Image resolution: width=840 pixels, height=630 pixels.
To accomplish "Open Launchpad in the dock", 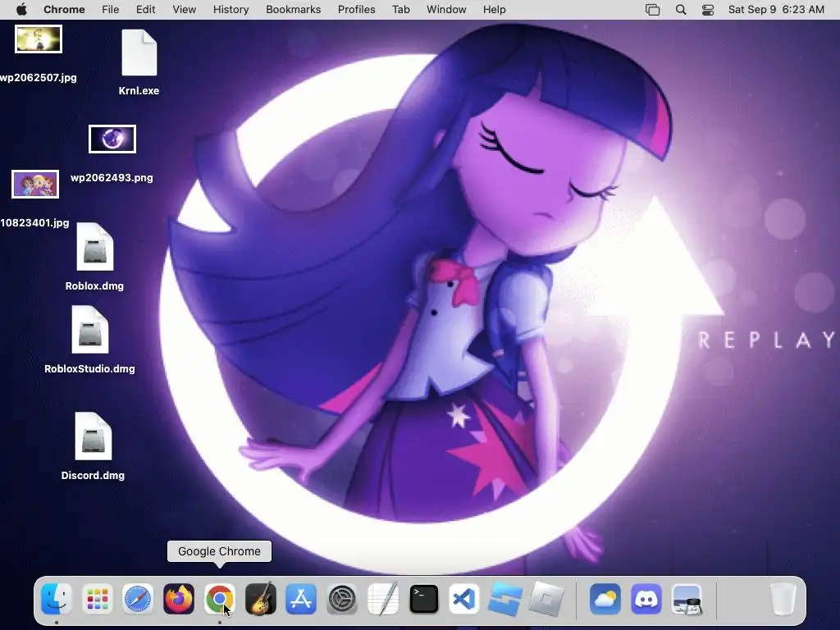I will pos(97,598).
